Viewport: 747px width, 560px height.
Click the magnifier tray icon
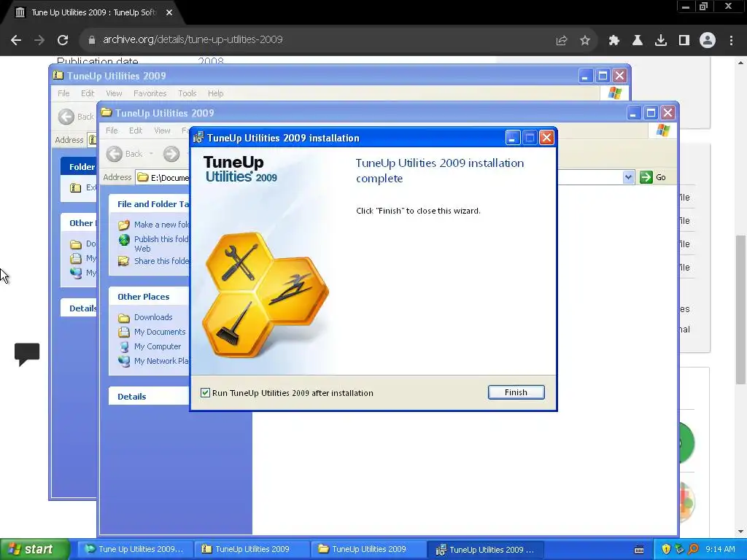693,550
